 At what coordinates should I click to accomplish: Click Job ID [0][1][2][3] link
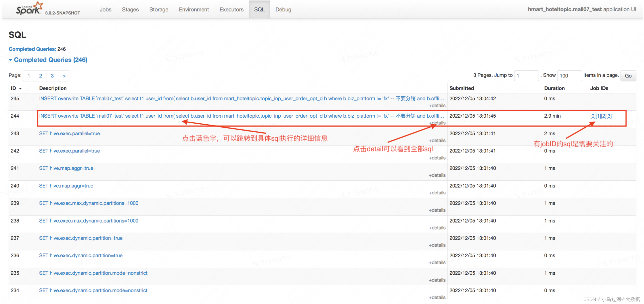pyautogui.click(x=601, y=116)
